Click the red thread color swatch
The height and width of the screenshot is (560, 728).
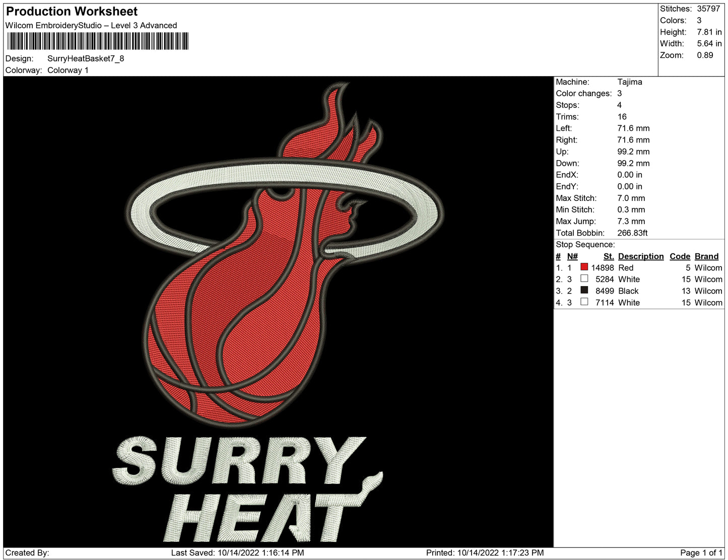click(584, 267)
